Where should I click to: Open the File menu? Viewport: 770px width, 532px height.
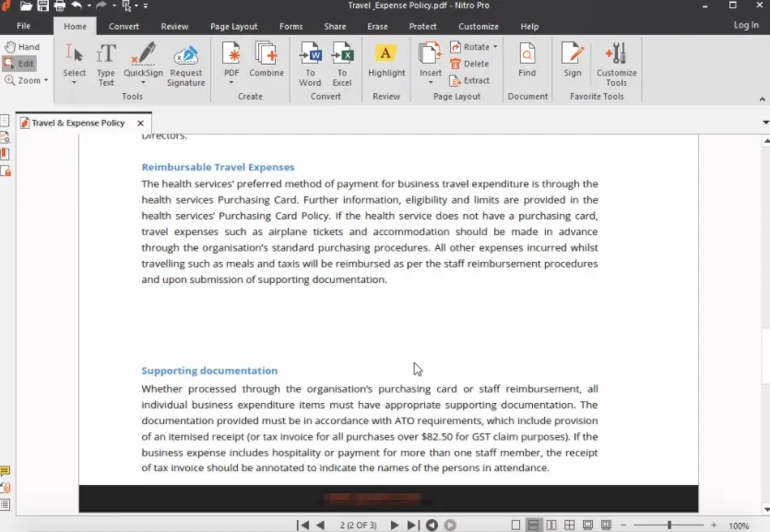(x=24, y=26)
